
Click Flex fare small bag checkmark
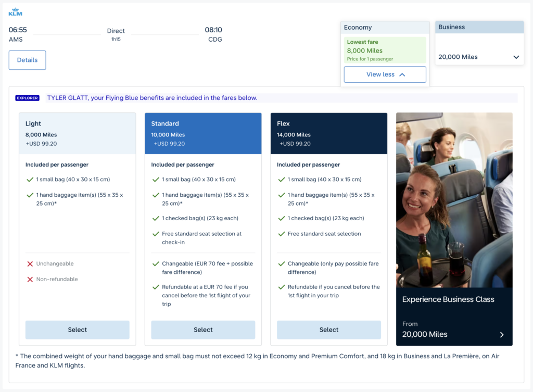[x=282, y=180]
